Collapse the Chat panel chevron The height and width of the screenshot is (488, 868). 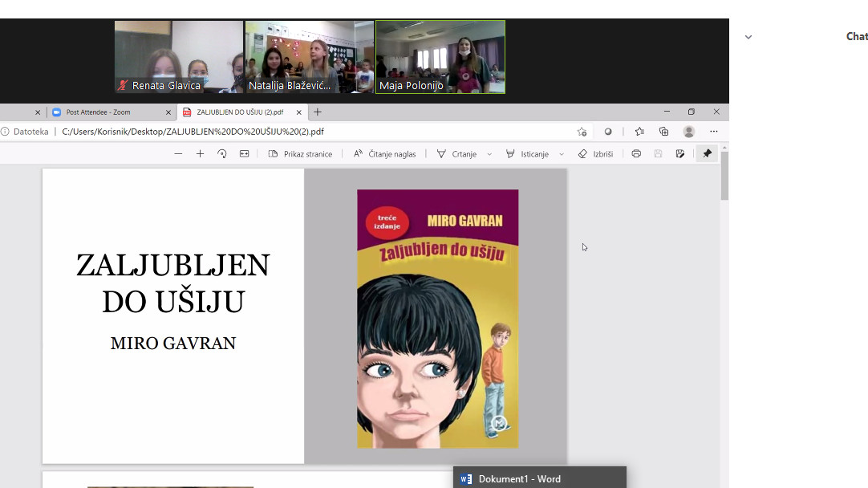[748, 37]
